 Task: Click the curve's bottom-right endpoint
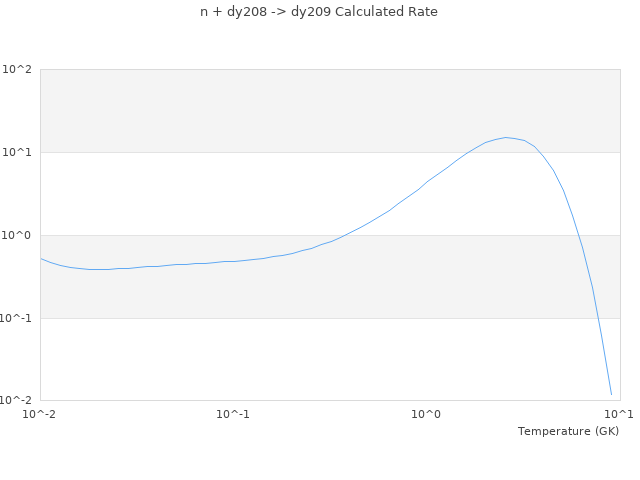click(x=611, y=394)
